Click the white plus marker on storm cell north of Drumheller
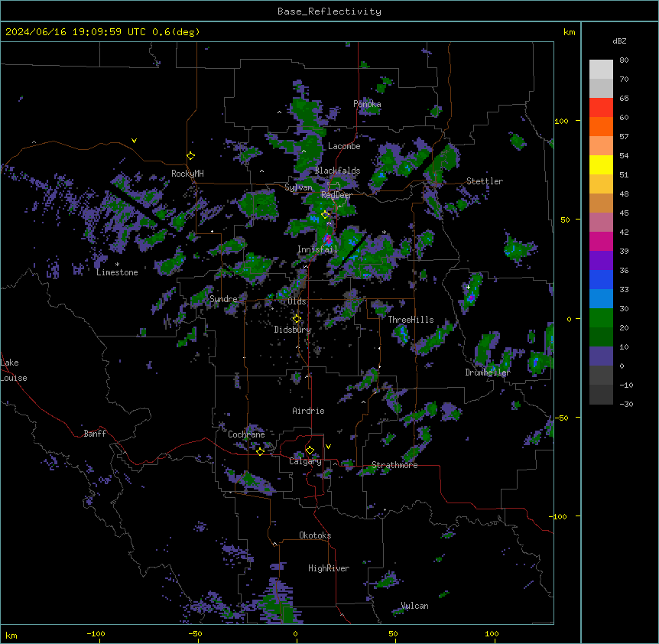The height and width of the screenshot is (644, 659). pyautogui.click(x=468, y=287)
